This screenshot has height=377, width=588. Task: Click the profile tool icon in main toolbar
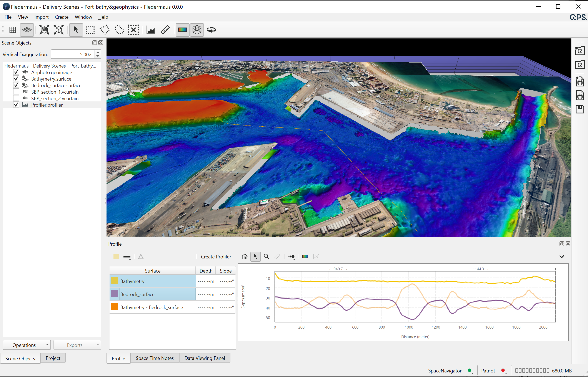tap(150, 30)
